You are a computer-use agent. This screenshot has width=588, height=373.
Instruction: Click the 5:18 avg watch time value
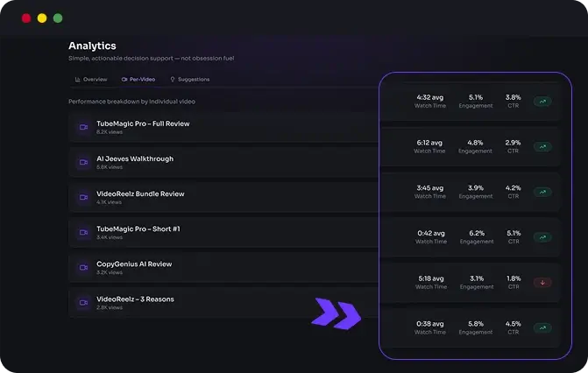(431, 279)
